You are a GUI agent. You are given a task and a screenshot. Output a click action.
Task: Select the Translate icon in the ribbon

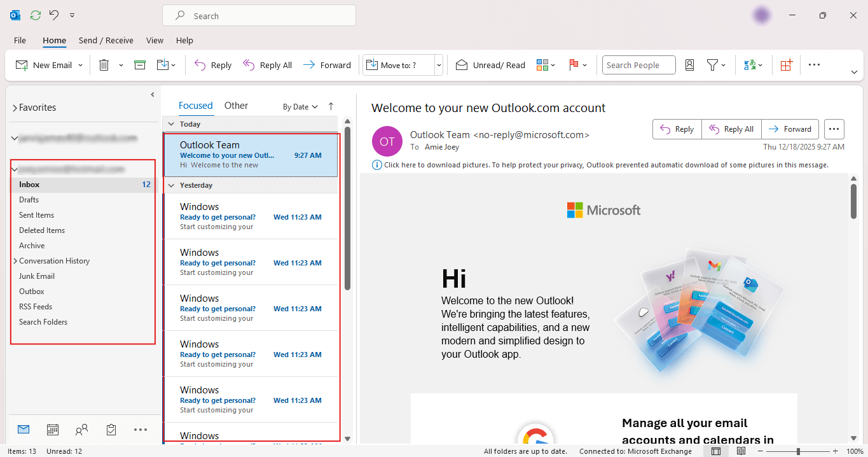(749, 64)
